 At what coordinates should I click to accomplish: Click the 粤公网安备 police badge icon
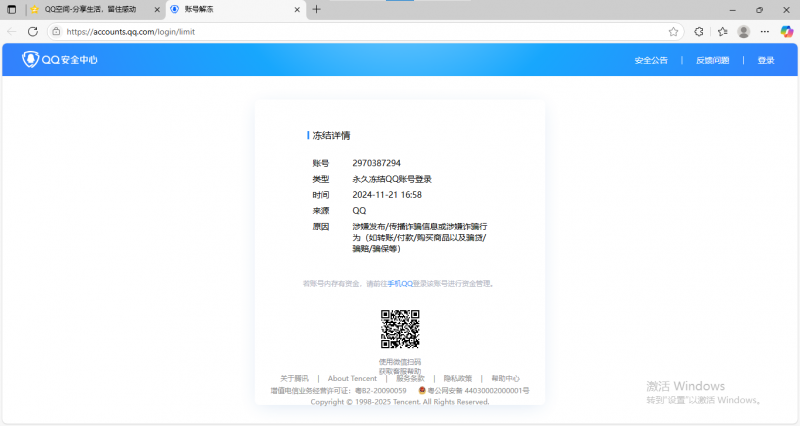click(x=422, y=390)
